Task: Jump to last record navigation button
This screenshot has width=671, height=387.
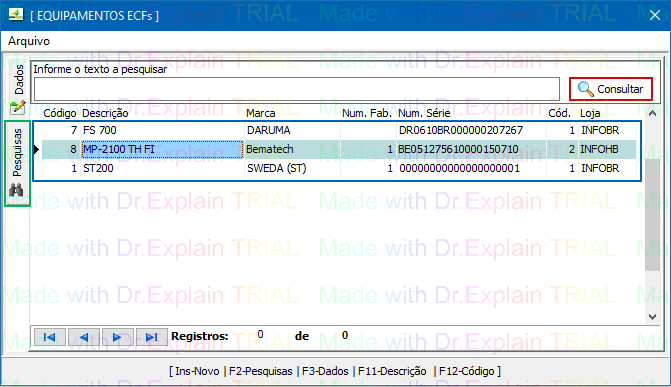Action: tap(151, 337)
